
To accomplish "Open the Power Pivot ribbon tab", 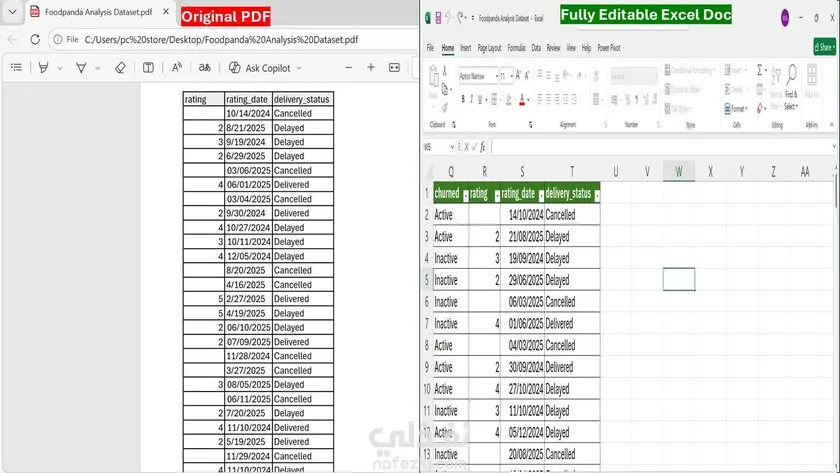I will click(x=609, y=48).
